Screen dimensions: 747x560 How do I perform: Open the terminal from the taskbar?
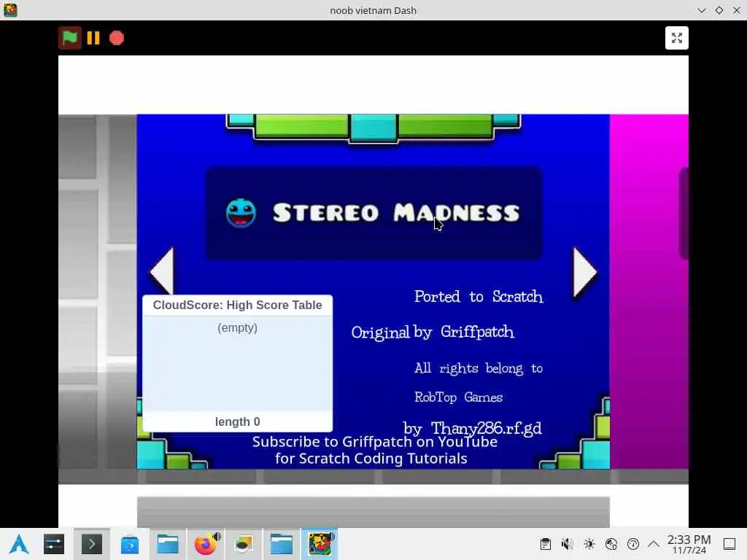tap(91, 544)
